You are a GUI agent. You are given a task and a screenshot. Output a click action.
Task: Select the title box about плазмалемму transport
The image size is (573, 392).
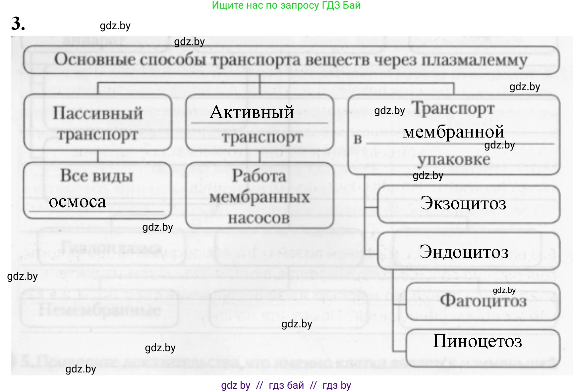point(291,60)
